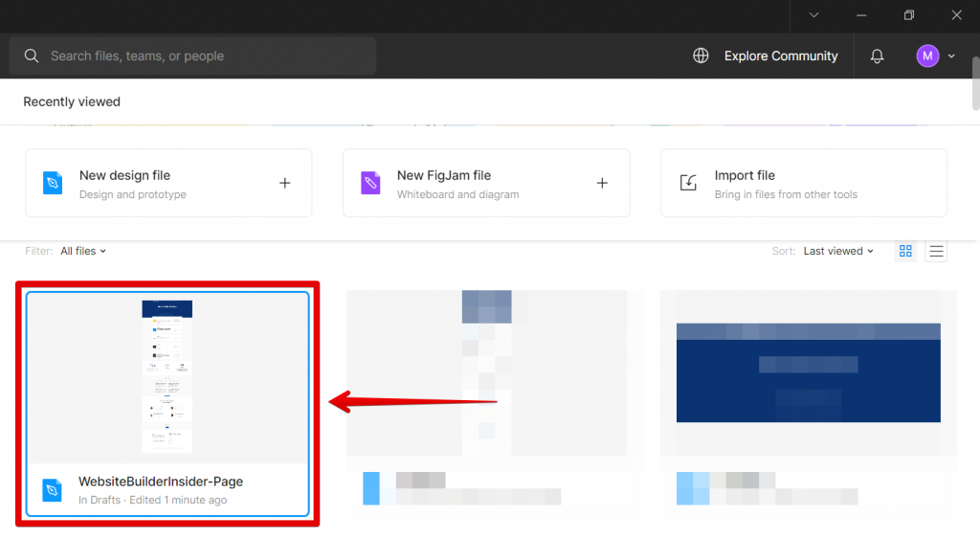Image resolution: width=980 pixels, height=538 pixels.
Task: Click the Import file arrow icon
Action: pos(688,183)
